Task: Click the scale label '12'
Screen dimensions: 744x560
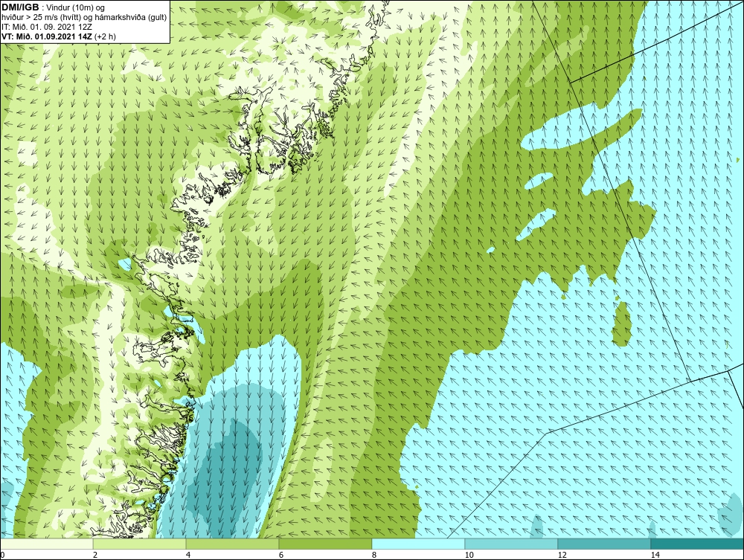Action: click(x=562, y=555)
